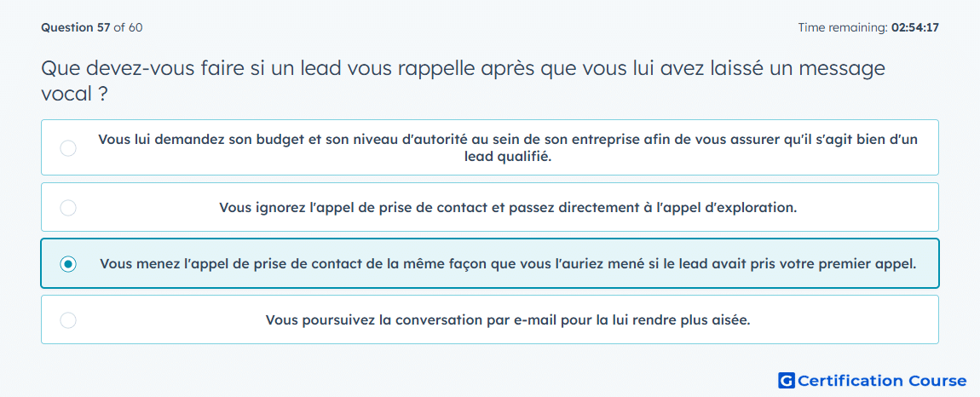Click the blue G logo icon

[x=787, y=380]
